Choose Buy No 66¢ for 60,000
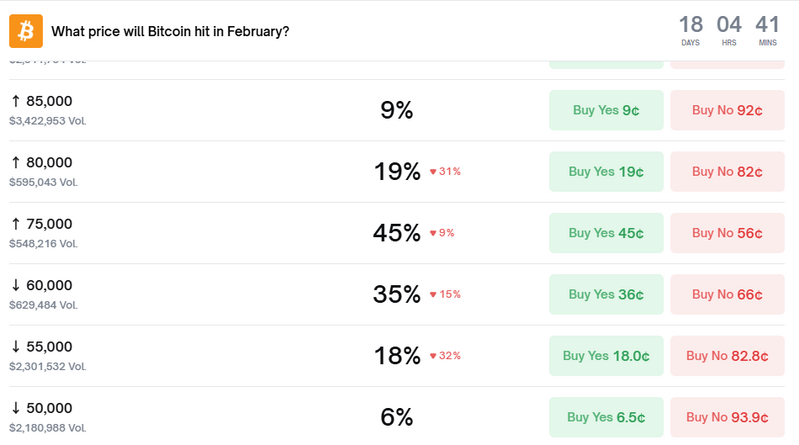 [727, 294]
